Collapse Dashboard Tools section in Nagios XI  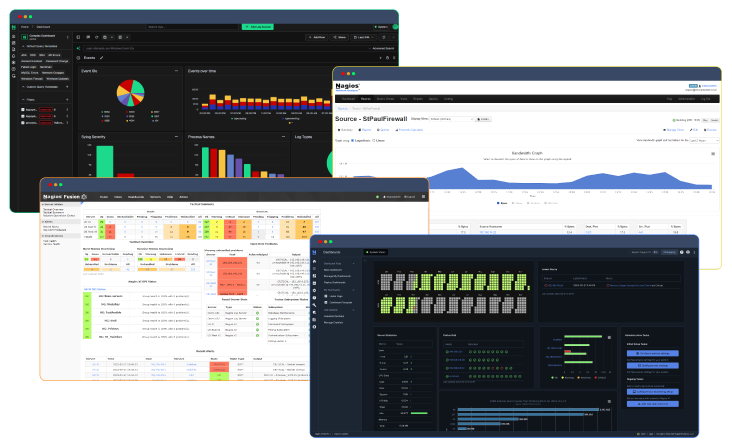(x=353, y=264)
